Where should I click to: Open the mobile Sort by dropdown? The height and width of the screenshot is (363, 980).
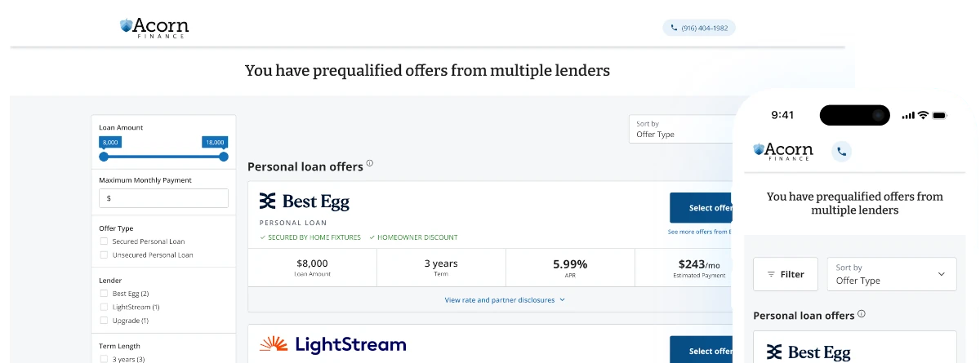tap(891, 274)
